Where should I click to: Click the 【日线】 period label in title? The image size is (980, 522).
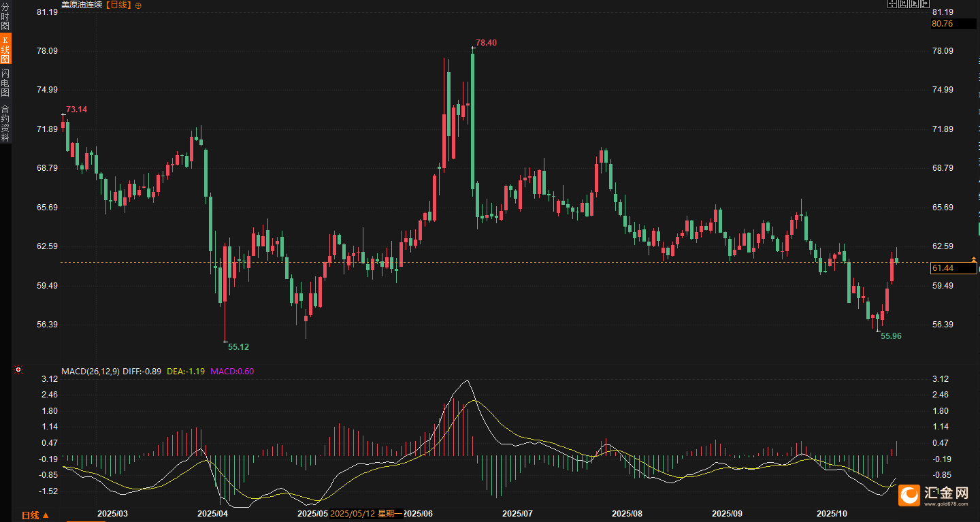[x=120, y=5]
